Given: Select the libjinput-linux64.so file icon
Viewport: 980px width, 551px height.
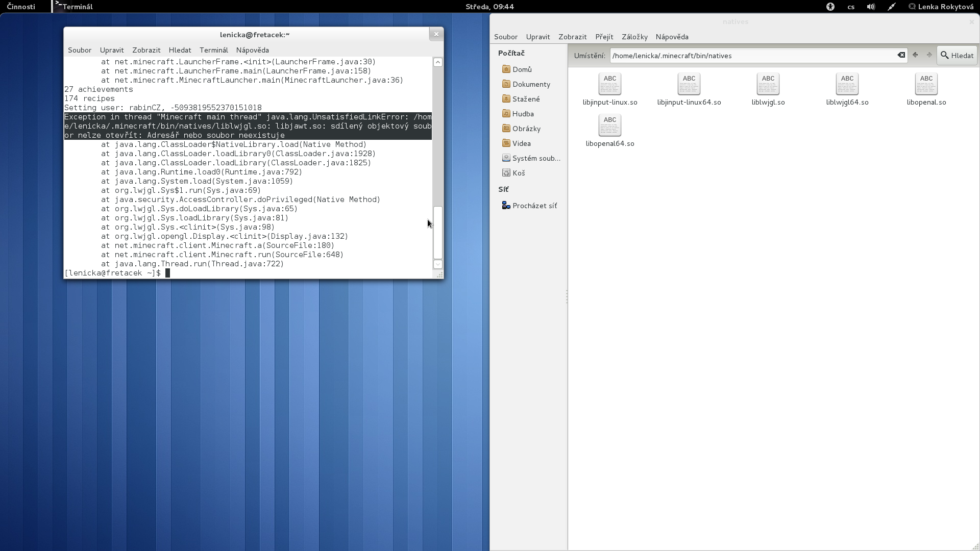Looking at the screenshot, I should point(689,84).
